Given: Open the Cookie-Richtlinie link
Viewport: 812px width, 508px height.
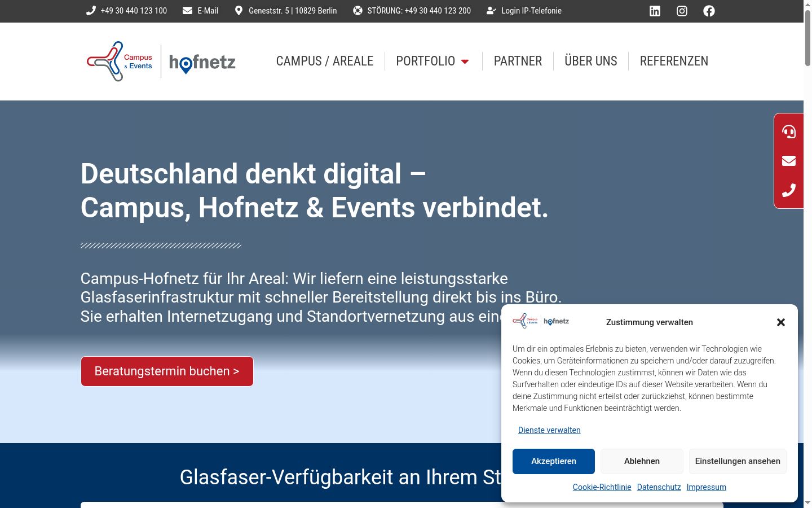Looking at the screenshot, I should point(602,487).
